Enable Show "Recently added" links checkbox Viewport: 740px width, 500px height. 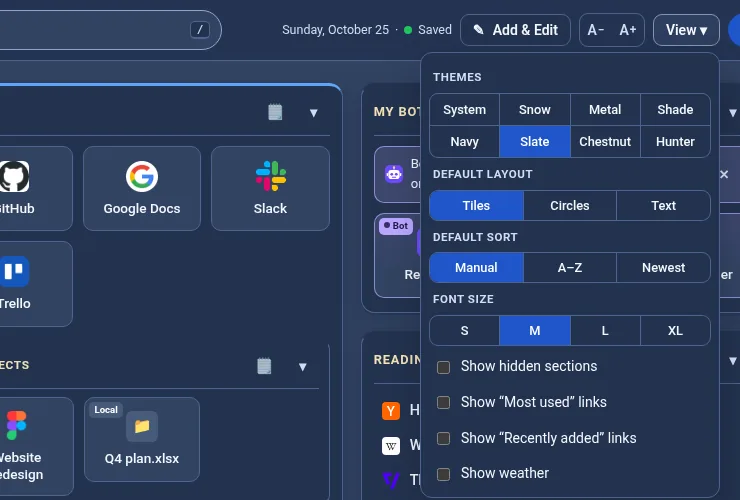(443, 438)
